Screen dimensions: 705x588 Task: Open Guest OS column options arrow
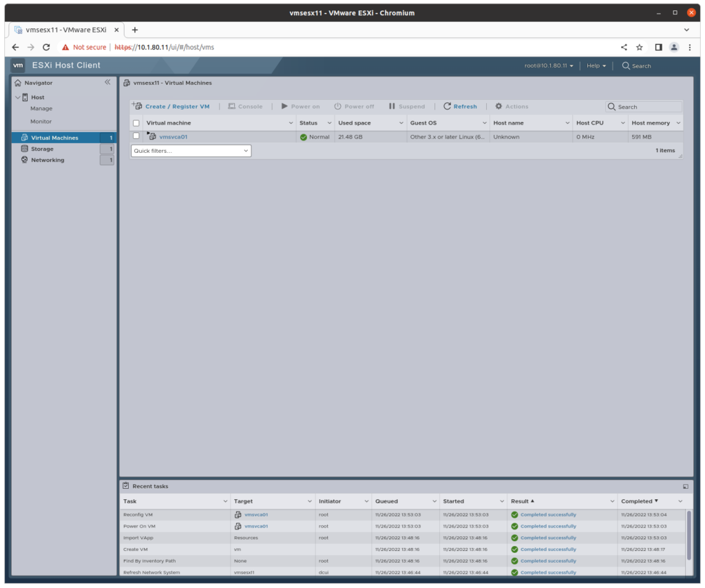484,123
